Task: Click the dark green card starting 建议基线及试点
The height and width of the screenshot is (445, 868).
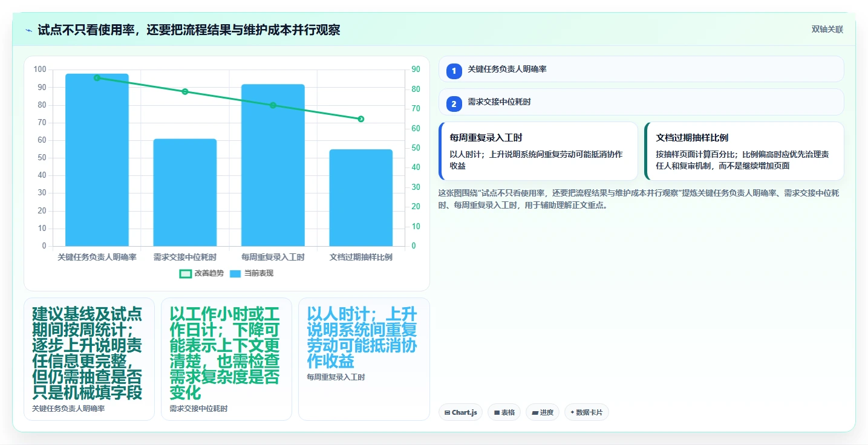Action: pyautogui.click(x=89, y=359)
